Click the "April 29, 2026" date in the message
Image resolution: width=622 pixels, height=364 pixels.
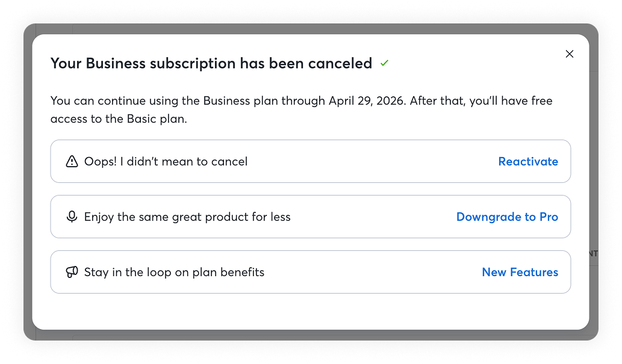(367, 100)
